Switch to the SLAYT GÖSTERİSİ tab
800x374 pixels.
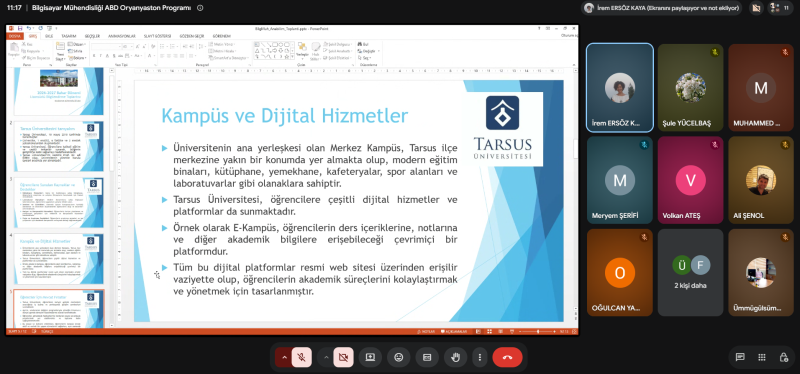tap(158, 36)
